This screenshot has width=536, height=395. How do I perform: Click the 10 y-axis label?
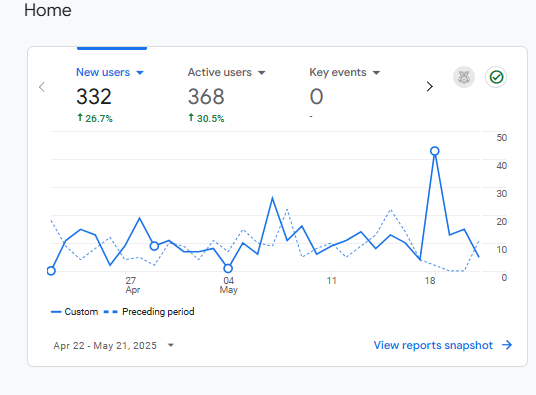(501, 250)
